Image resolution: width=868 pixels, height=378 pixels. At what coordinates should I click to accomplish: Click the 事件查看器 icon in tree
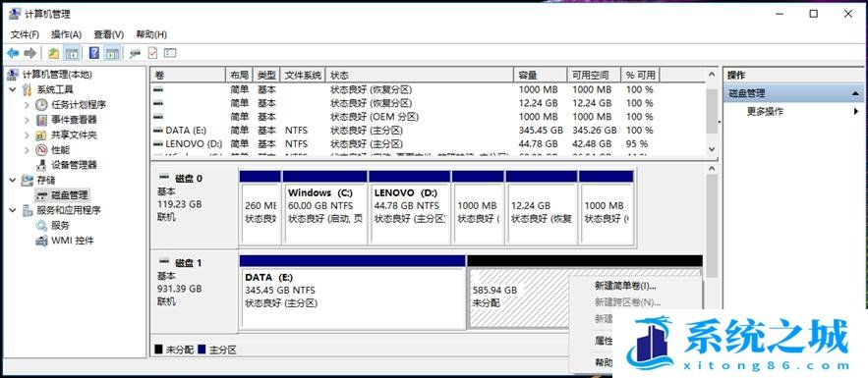[x=41, y=120]
